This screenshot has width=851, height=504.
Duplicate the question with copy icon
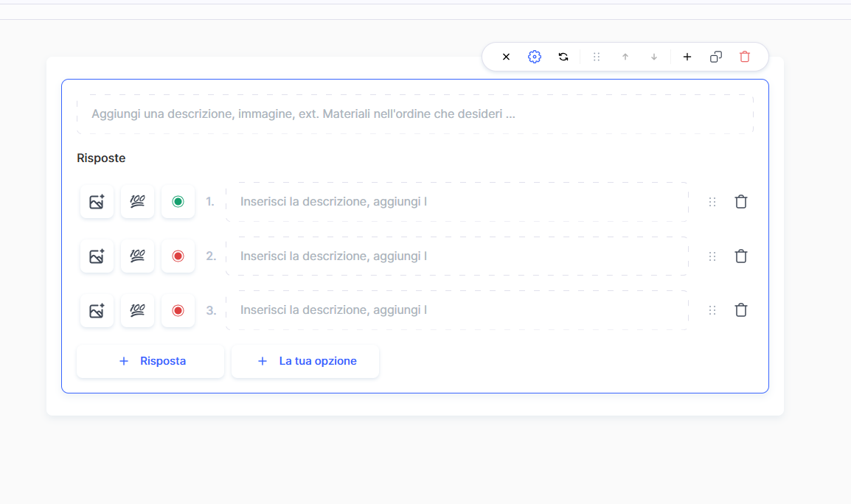(x=716, y=57)
